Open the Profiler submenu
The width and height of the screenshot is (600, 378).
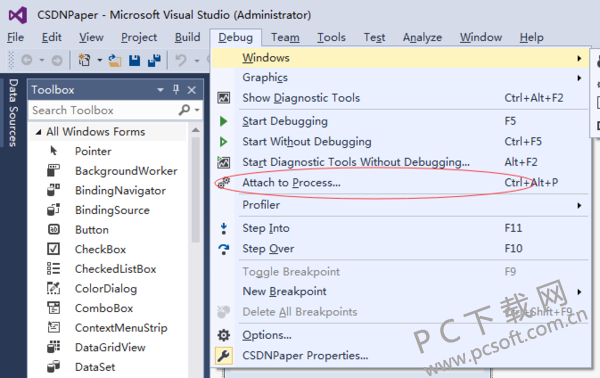point(400,205)
